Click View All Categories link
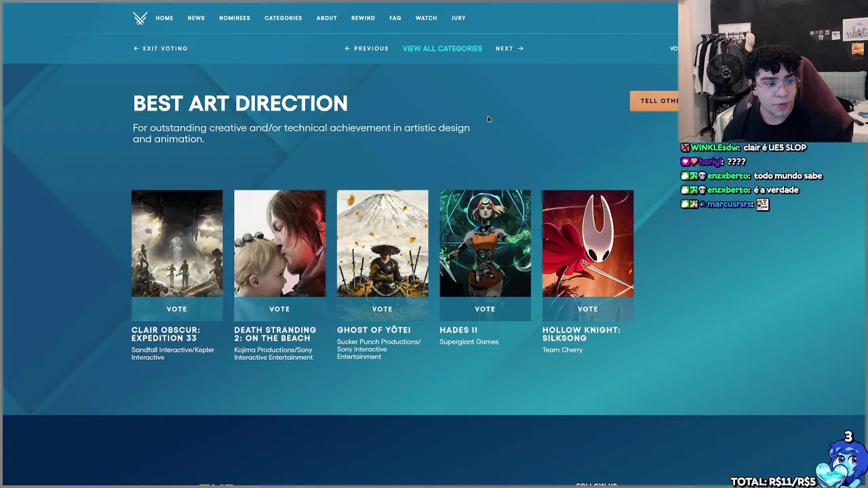 click(442, 49)
